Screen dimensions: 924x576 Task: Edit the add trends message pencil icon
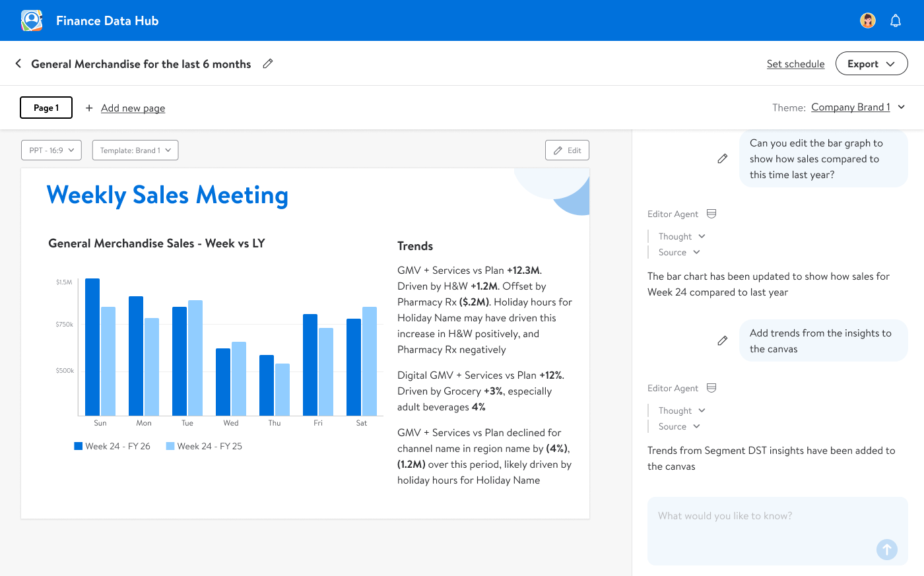point(723,340)
